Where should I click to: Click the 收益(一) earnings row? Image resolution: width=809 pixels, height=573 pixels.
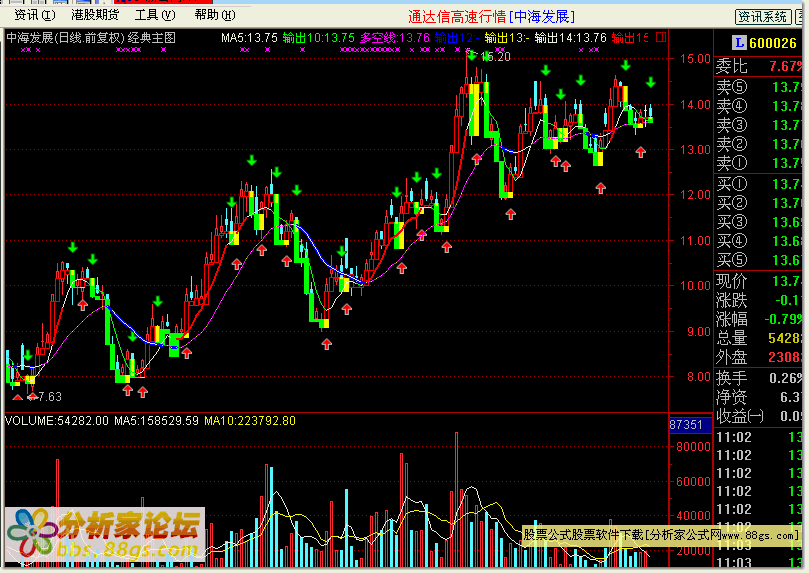coord(758,416)
